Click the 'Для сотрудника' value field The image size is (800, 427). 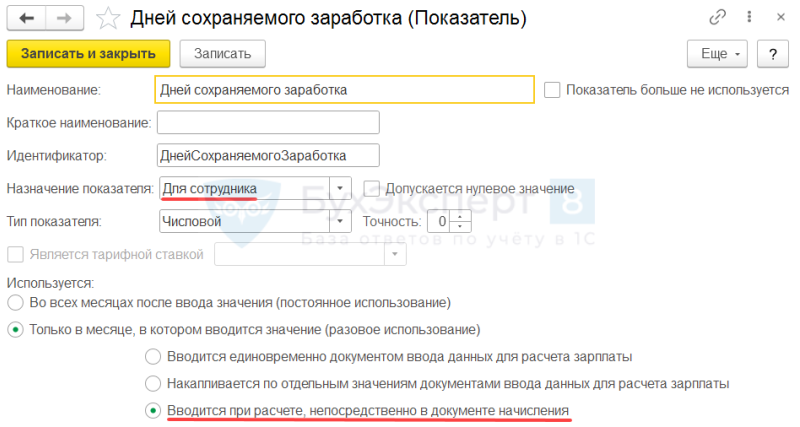pyautogui.click(x=245, y=189)
